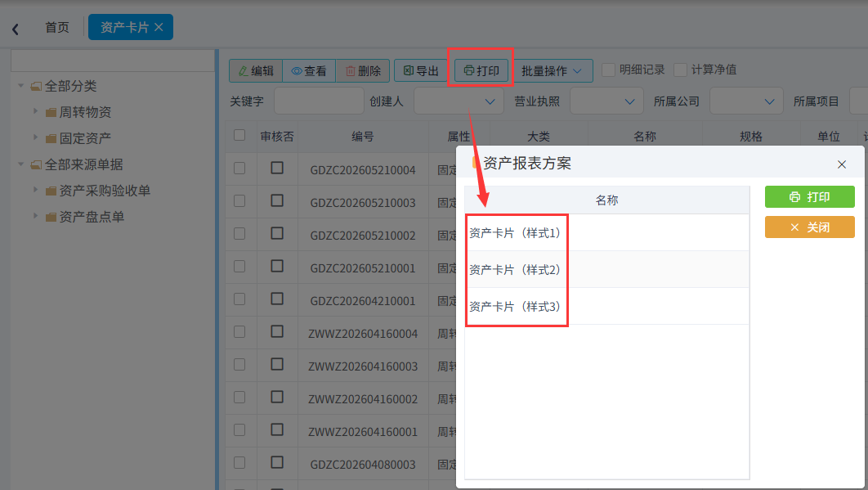
Task: Select the 全部来源单据 folder
Action: click(83, 164)
